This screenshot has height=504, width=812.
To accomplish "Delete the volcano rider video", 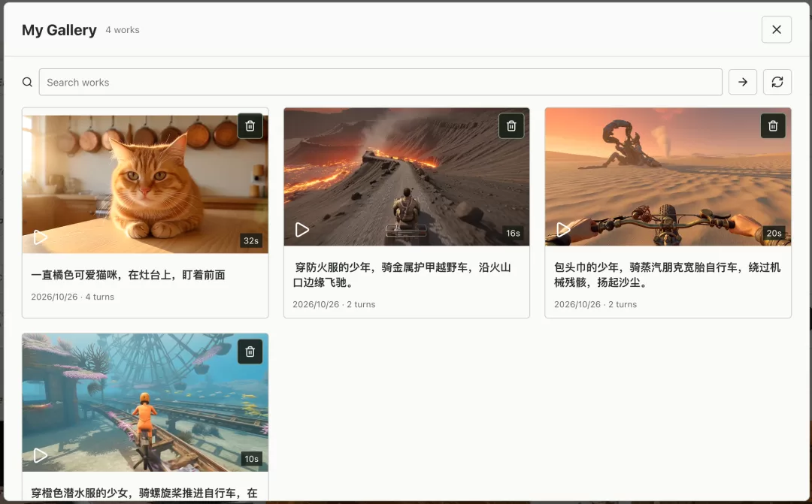I will point(511,125).
